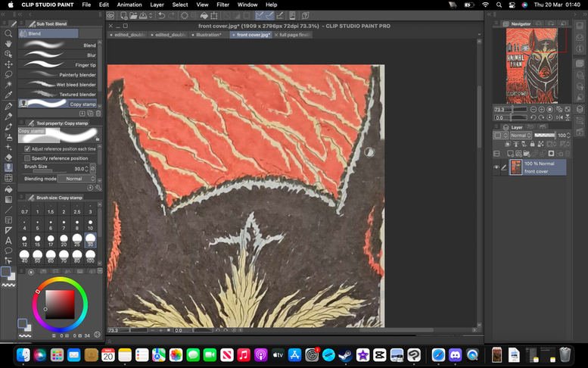Choose the Wet bleed blender sub tool
This screenshot has height=368, width=588.
58,84
